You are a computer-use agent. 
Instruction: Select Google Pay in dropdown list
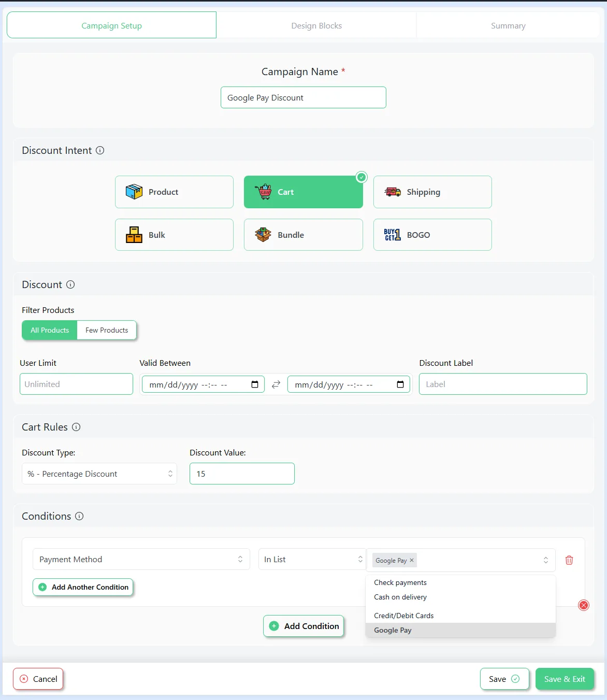[460, 630]
